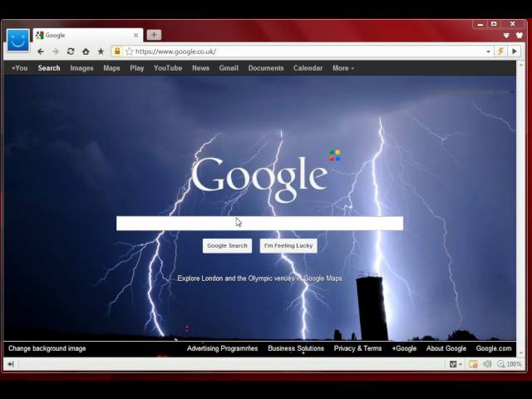Screen dimensions: 532x399
Task: Expand the More dropdown in Google bar
Action: [x=343, y=68]
